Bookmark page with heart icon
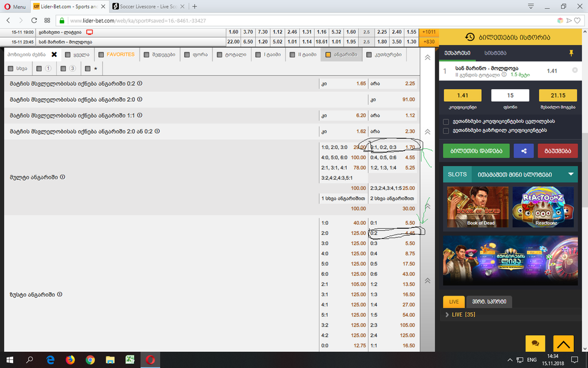 coord(578,21)
